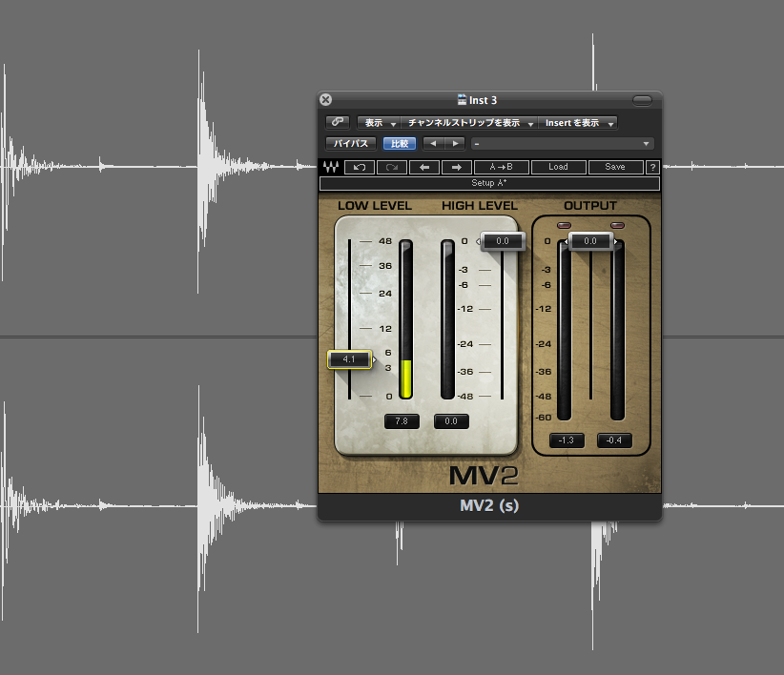Click the Load preset button
Image resolution: width=784 pixels, height=675 pixels.
tap(558, 167)
